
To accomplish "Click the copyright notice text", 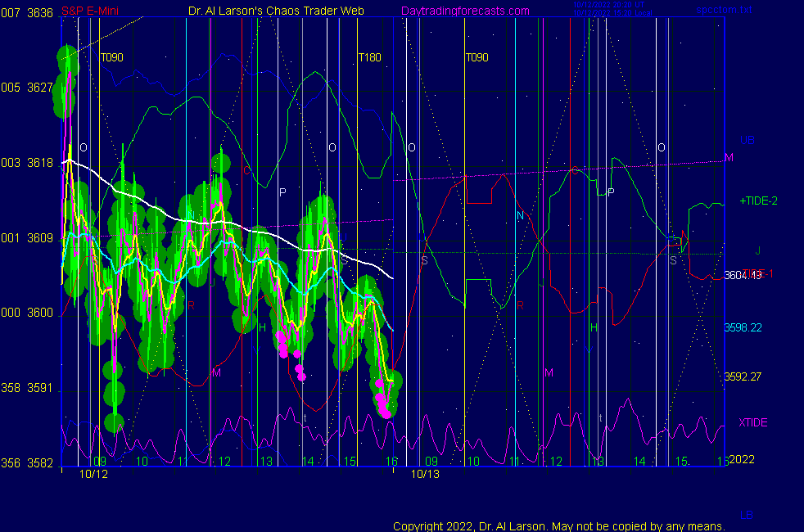I will 558,525.
